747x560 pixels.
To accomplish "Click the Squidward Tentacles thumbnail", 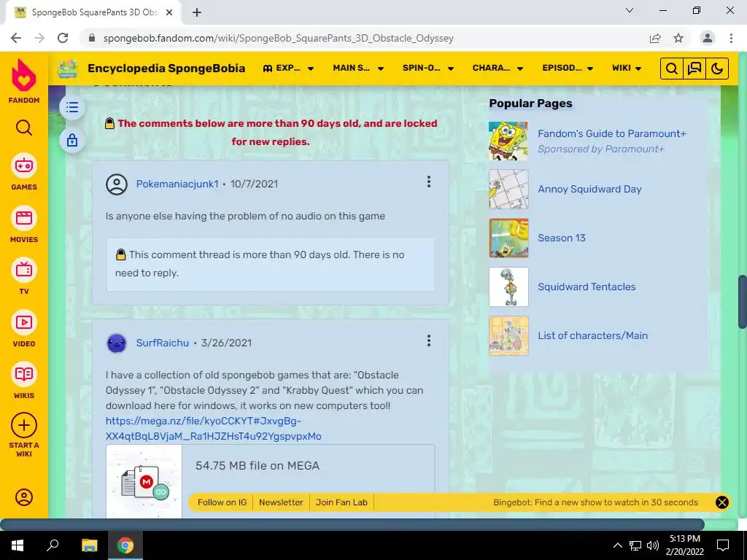I will click(508, 287).
